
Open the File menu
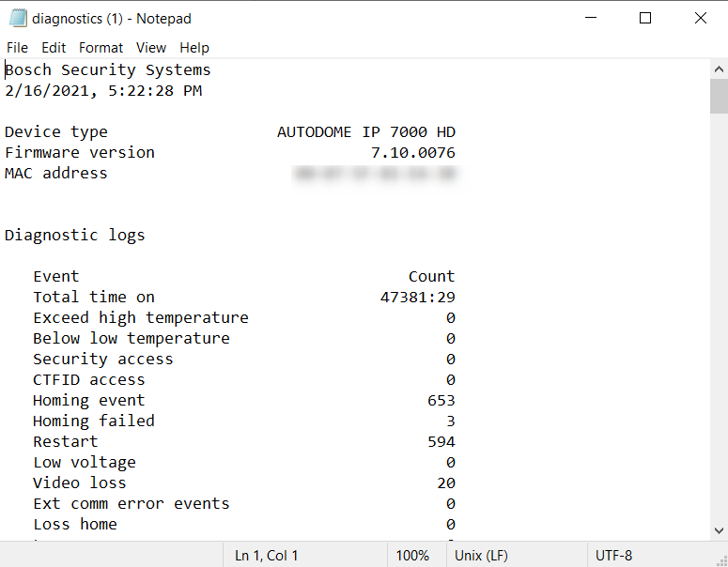[17, 48]
